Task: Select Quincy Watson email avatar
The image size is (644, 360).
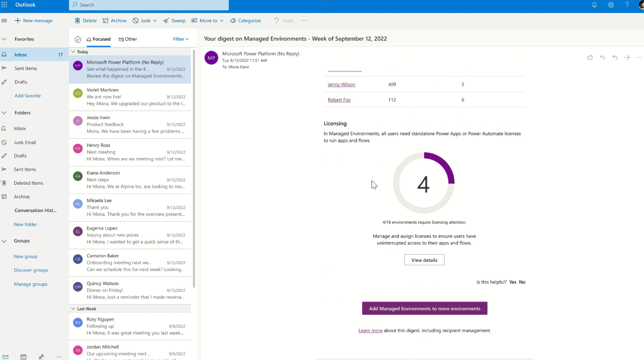Action: click(78, 287)
